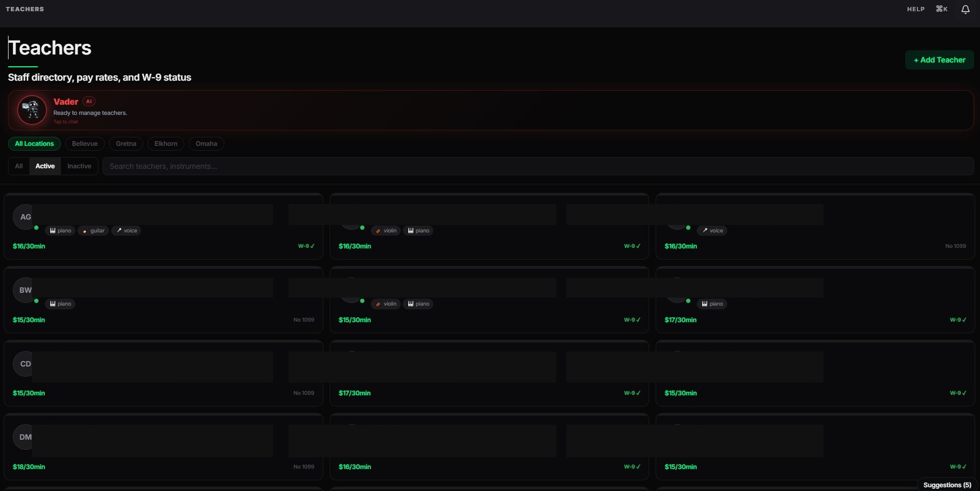The height and width of the screenshot is (491, 980).
Task: Enable the Omaha location chip
Action: coord(206,144)
